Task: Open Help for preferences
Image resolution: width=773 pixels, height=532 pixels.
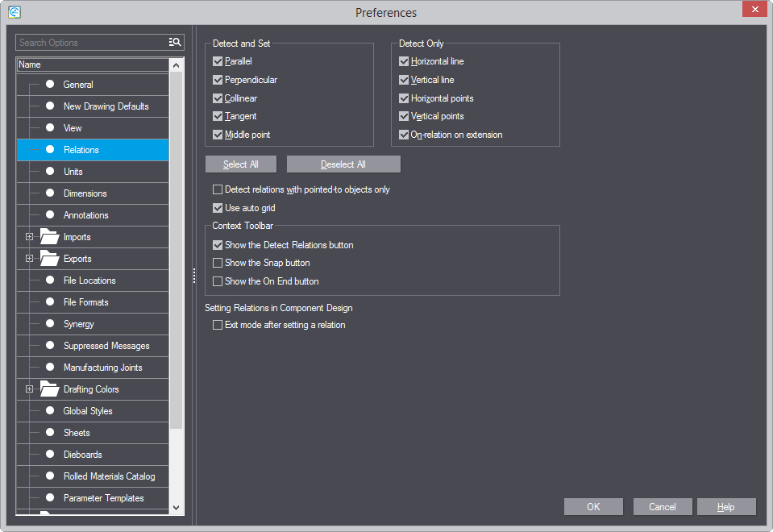Action: coord(726,507)
